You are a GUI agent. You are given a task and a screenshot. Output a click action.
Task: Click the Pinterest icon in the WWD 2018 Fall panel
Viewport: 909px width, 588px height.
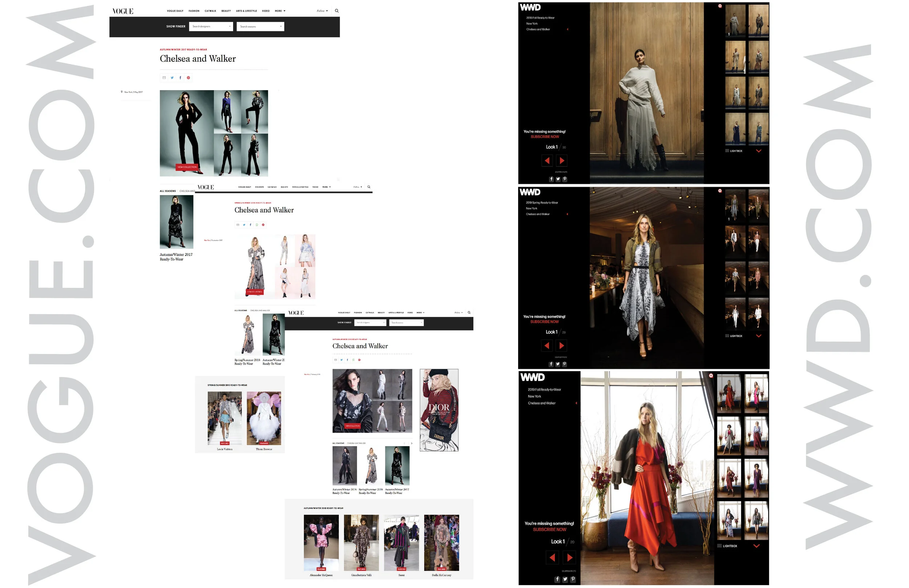coord(565,179)
